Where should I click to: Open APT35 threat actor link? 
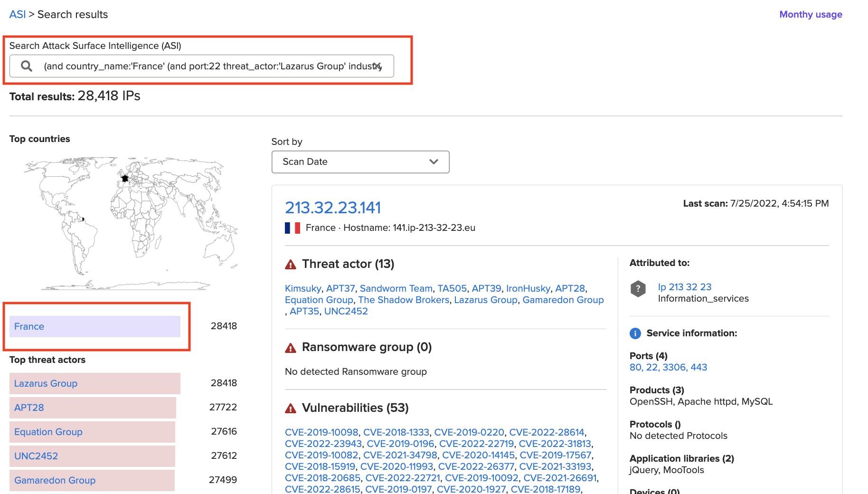coord(304,311)
